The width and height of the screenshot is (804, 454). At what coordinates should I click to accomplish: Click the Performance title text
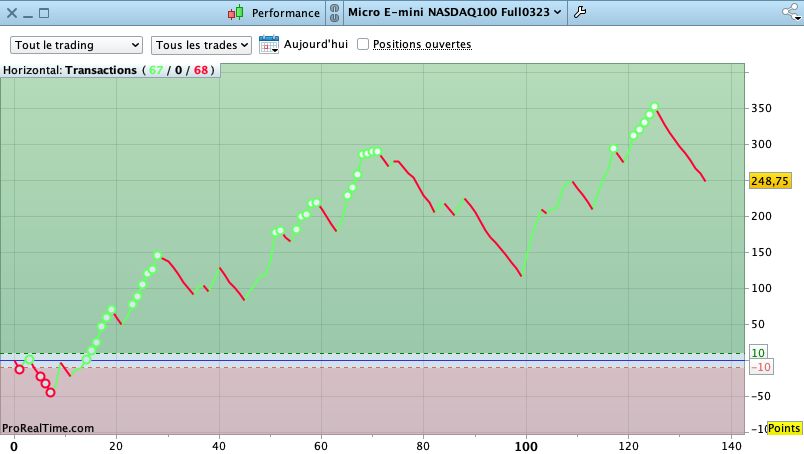click(x=286, y=13)
